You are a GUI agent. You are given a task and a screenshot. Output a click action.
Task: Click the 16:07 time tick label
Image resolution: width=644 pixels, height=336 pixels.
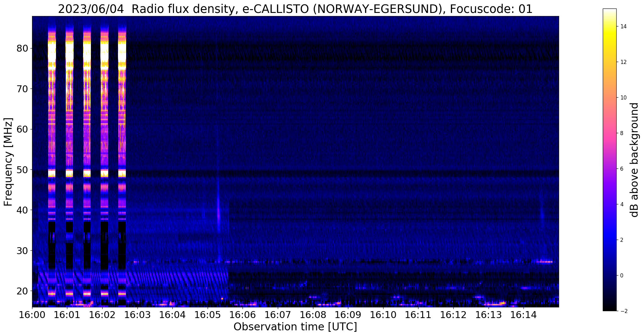coord(278,315)
